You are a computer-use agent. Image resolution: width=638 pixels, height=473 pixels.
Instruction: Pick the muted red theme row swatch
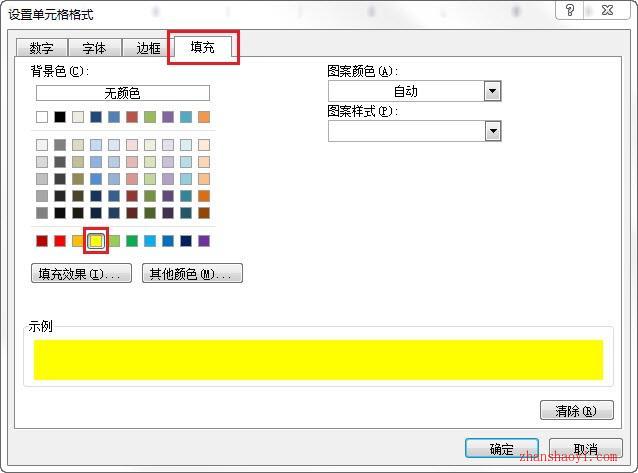132,117
